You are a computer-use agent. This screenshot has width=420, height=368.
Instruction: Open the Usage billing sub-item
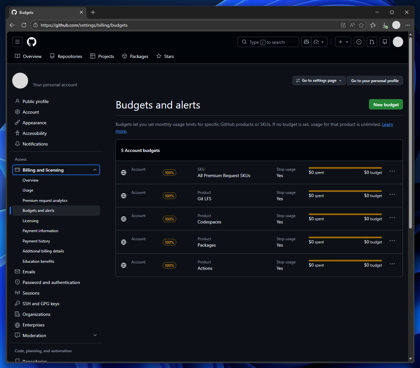pos(28,190)
